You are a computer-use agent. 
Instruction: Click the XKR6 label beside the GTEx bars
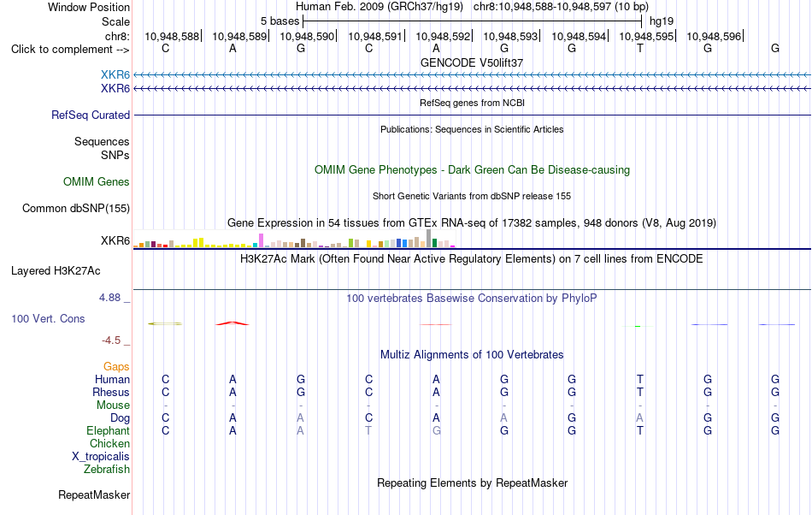coord(115,241)
